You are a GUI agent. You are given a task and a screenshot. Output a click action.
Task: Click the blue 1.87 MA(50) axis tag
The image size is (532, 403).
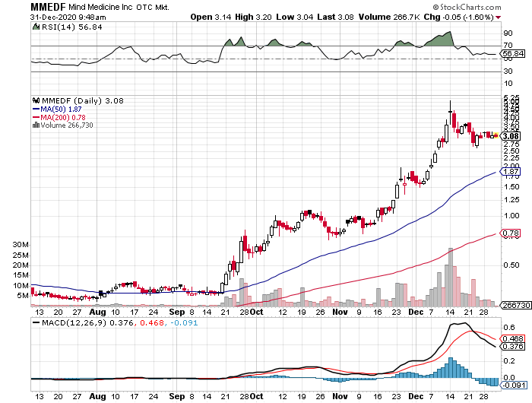511,171
